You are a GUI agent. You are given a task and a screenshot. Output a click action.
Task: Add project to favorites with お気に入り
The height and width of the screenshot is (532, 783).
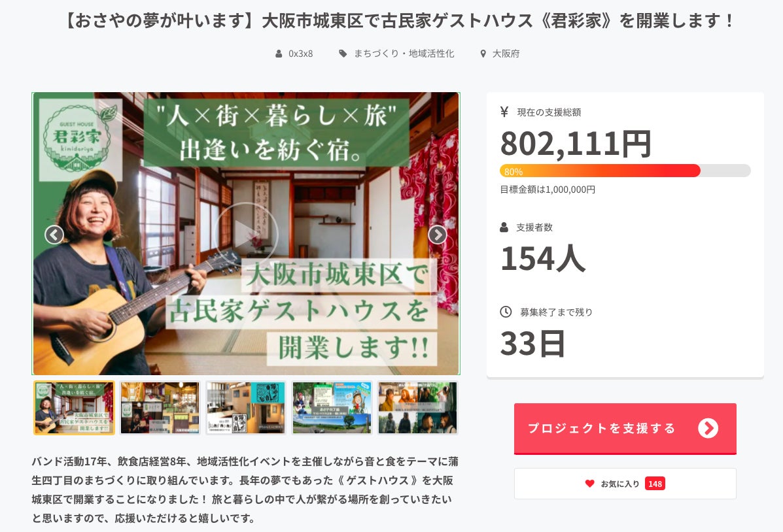pyautogui.click(x=625, y=484)
